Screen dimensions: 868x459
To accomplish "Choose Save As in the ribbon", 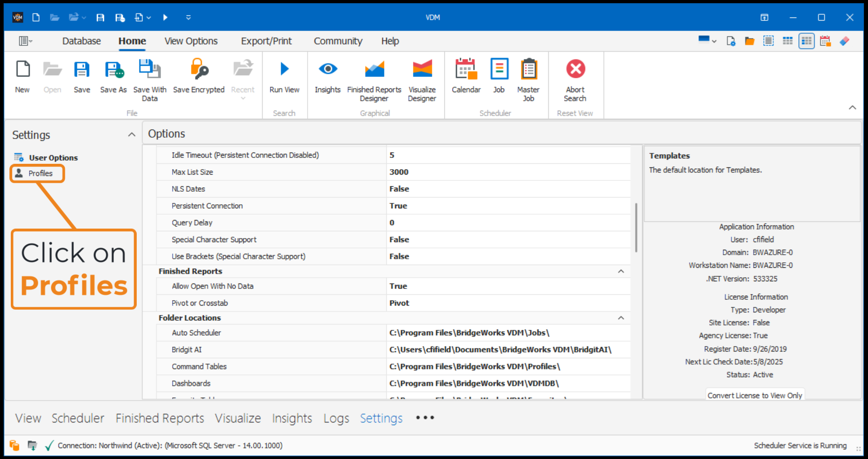I will 113,76.
